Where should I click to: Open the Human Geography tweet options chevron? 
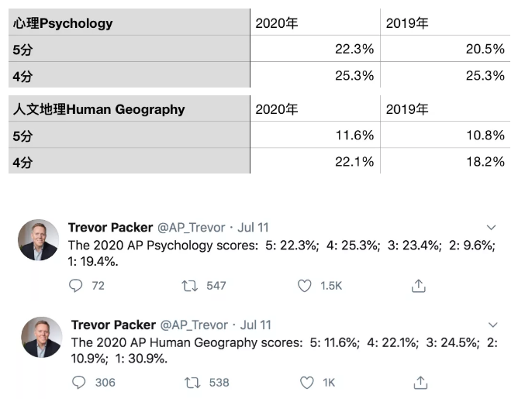click(x=493, y=325)
